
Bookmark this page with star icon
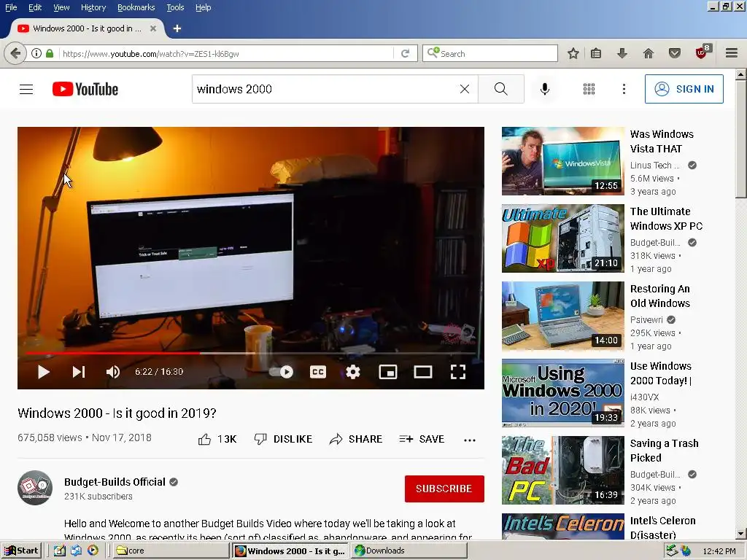point(573,53)
